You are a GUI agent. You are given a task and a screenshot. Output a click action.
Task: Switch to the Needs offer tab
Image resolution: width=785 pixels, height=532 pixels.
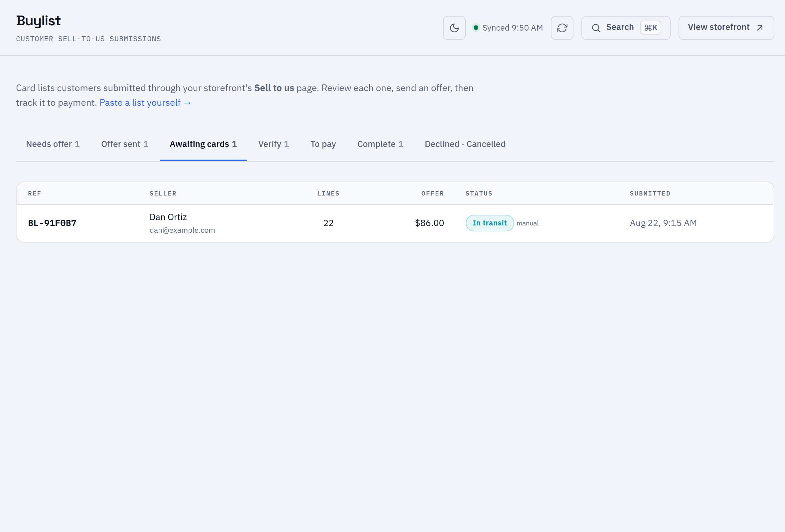[53, 144]
